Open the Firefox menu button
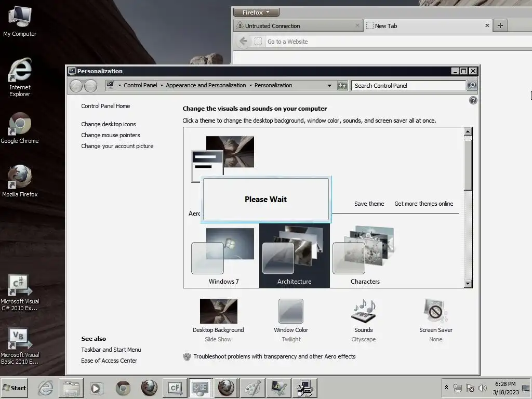The image size is (532, 399). click(256, 12)
